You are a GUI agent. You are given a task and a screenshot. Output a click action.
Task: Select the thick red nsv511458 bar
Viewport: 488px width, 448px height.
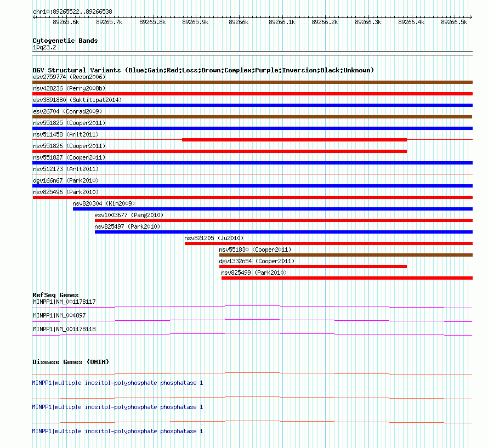294,140
